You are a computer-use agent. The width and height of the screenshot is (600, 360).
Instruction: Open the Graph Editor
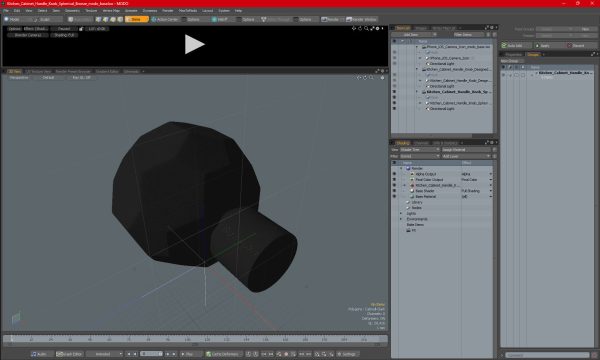(x=70, y=354)
